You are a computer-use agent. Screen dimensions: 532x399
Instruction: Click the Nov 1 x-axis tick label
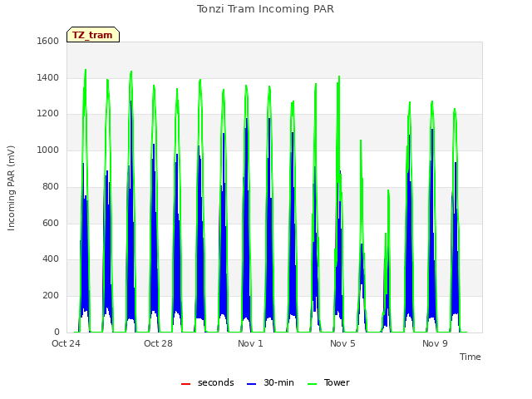point(250,343)
